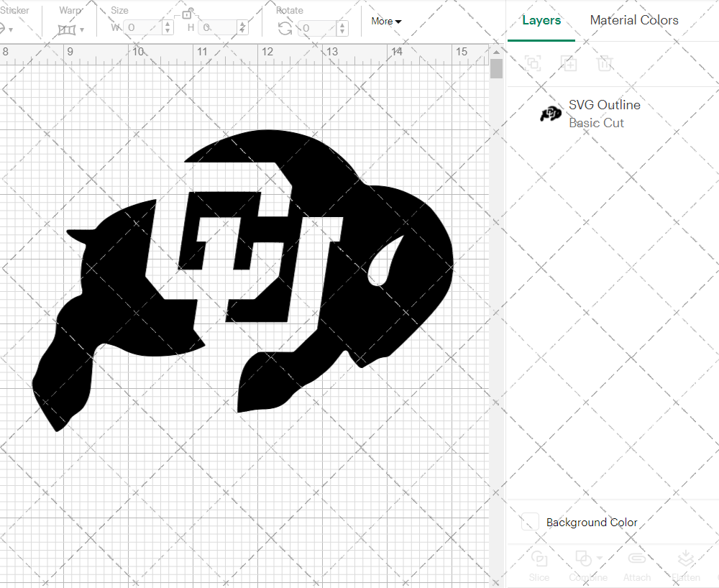Click the Slice button

click(x=539, y=566)
